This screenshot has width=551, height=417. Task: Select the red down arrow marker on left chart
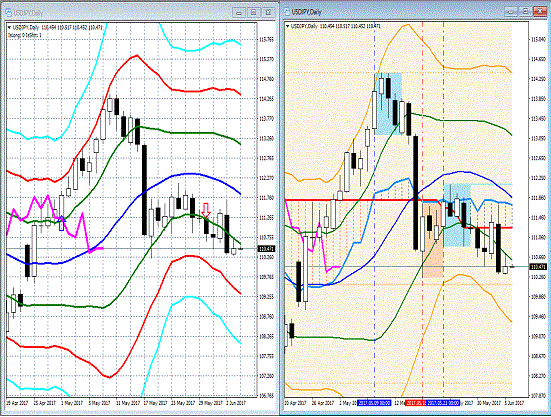(206, 210)
